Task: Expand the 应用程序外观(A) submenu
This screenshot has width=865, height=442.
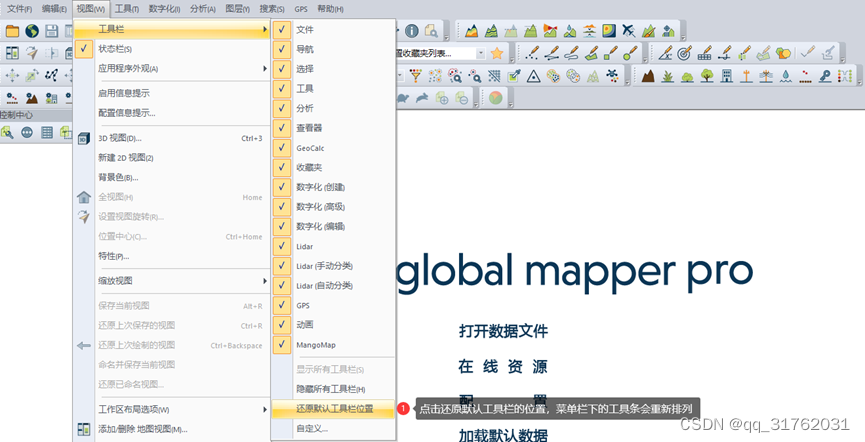Action: pyautogui.click(x=171, y=69)
